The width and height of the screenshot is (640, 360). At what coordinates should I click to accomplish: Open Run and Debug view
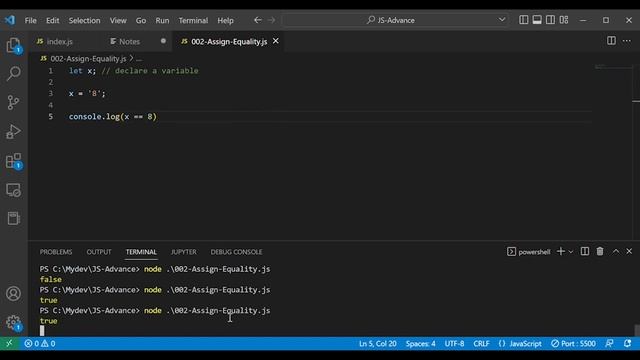(x=13, y=131)
